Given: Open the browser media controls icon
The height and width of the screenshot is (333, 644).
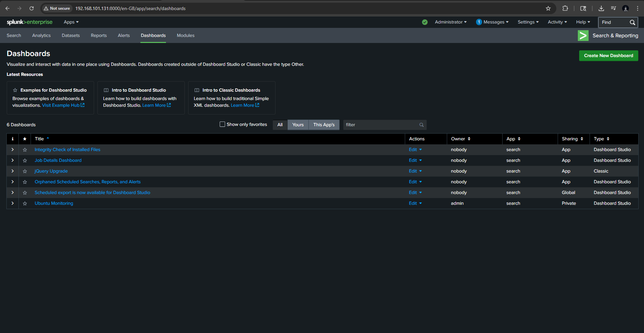Looking at the screenshot, I should 613,8.
